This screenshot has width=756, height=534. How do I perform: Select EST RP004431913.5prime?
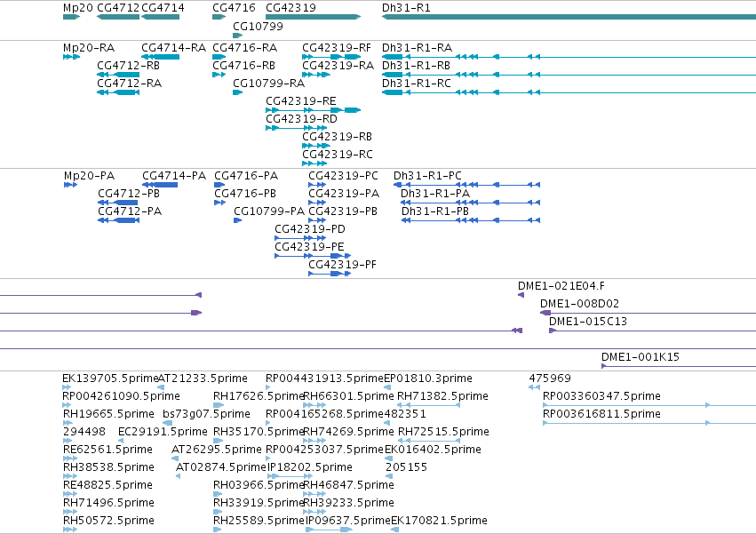tap(324, 379)
